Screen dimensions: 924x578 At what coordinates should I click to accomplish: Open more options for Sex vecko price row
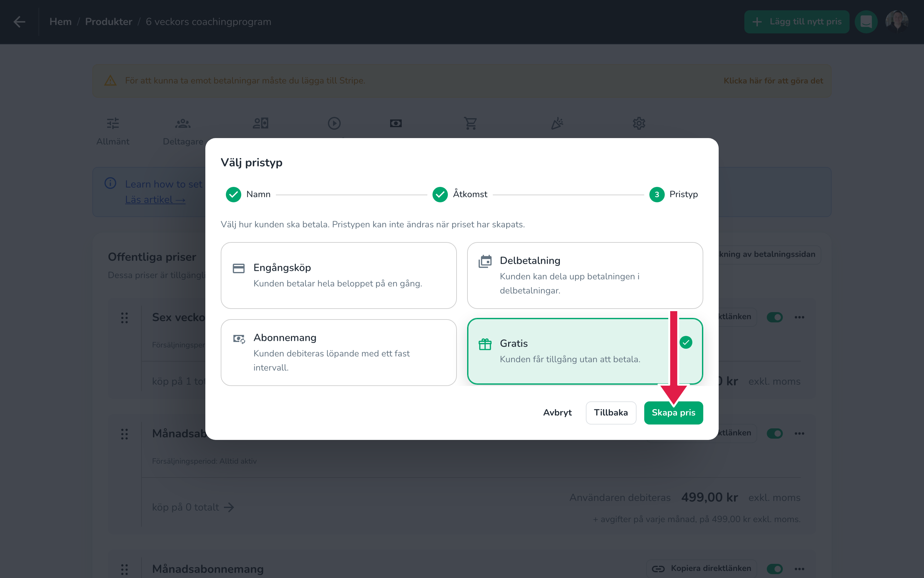point(800,317)
